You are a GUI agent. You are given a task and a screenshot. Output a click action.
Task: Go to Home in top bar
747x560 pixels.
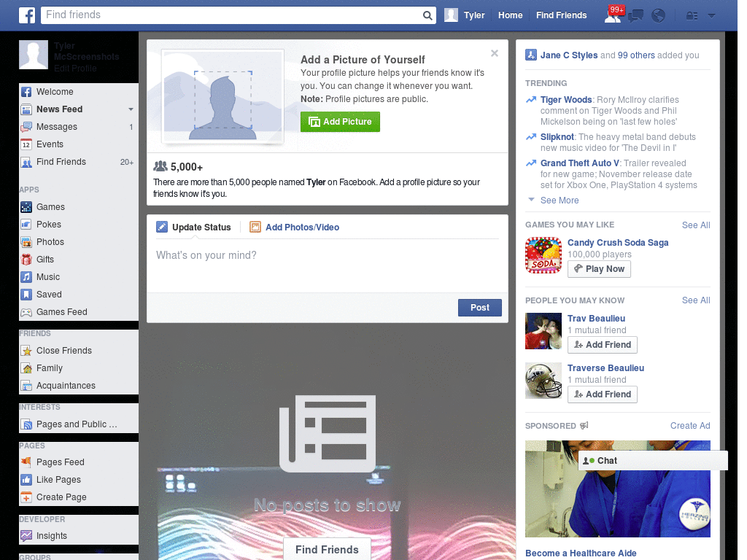(x=510, y=15)
